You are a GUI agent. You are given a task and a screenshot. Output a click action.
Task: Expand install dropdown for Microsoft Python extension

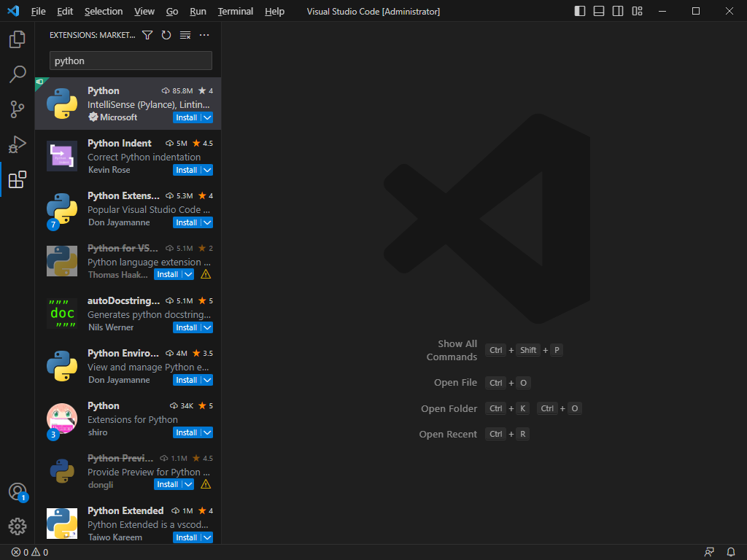pos(207,117)
